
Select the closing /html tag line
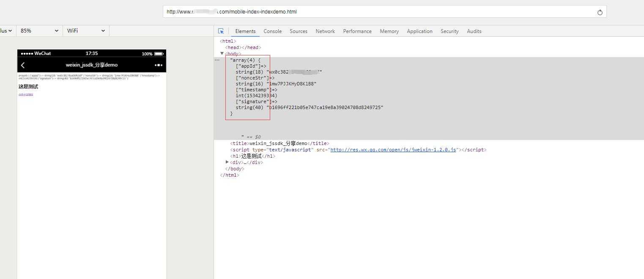(230, 175)
